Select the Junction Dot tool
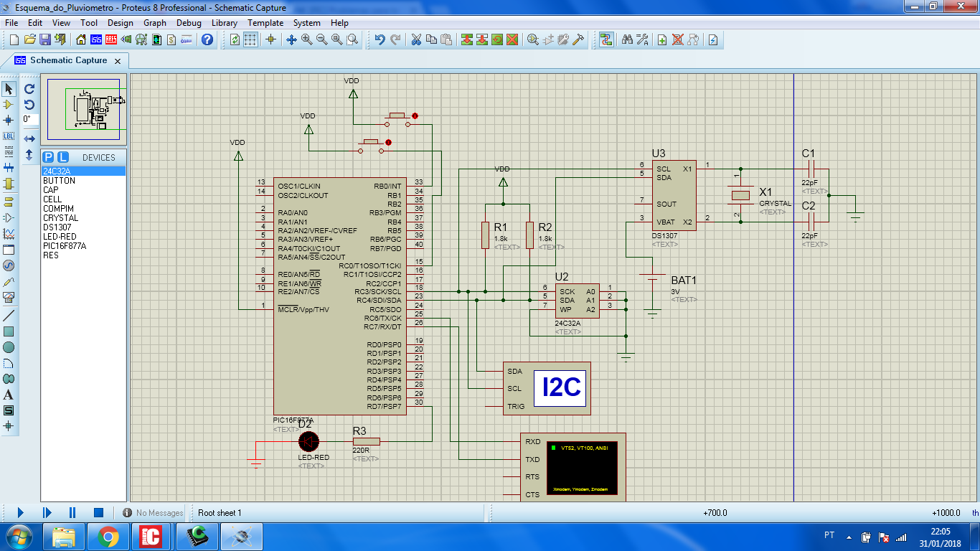Screen dimensions: 980x551 pyautogui.click(x=9, y=120)
